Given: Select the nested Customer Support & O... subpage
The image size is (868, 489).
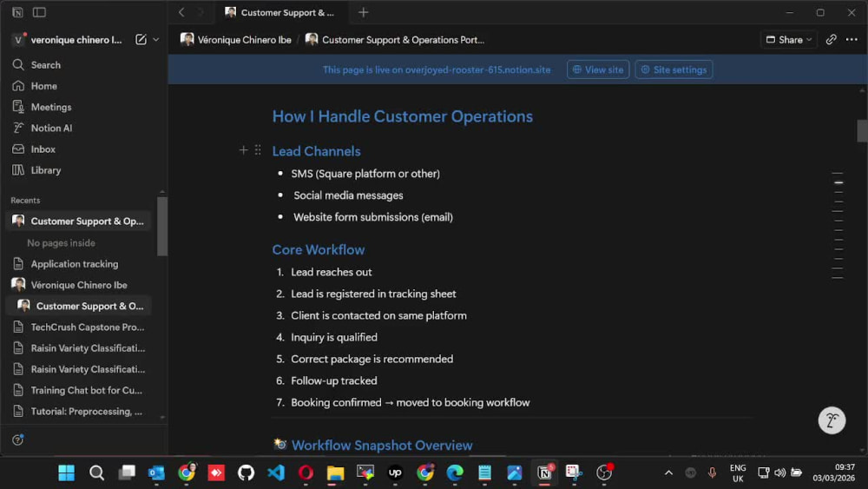Looking at the screenshot, I should click(x=79, y=307).
